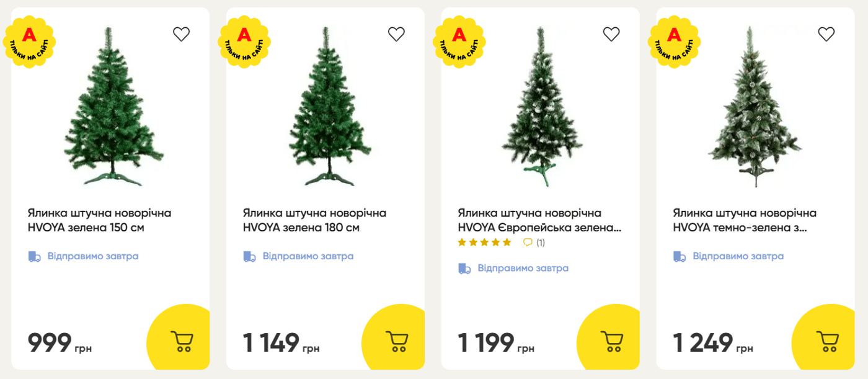
Task: Open the review comment count (1)
Action: pyautogui.click(x=534, y=243)
